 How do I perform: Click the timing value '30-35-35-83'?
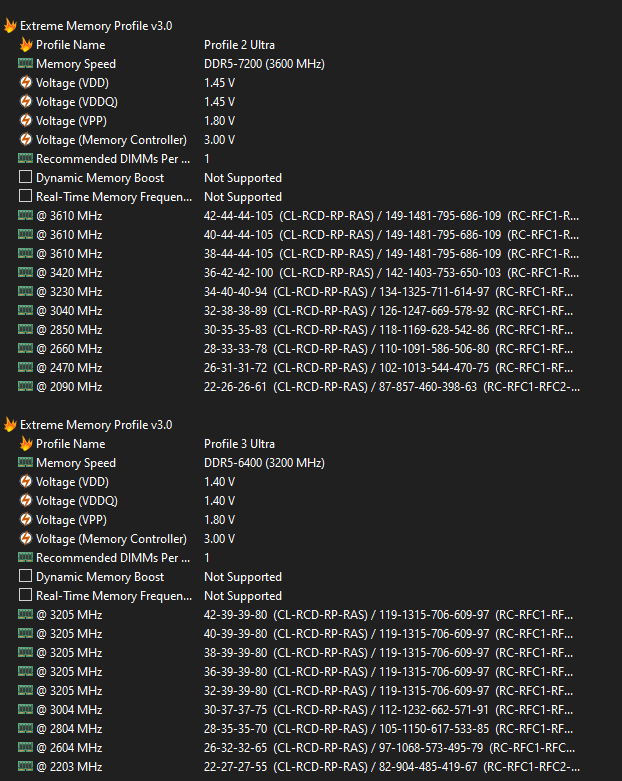click(236, 329)
